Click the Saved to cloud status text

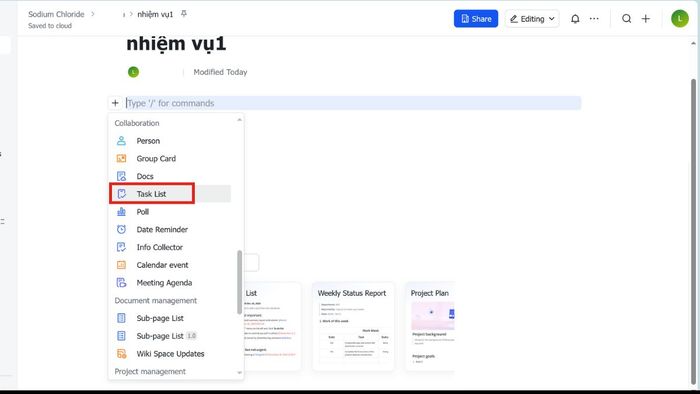pyautogui.click(x=50, y=26)
